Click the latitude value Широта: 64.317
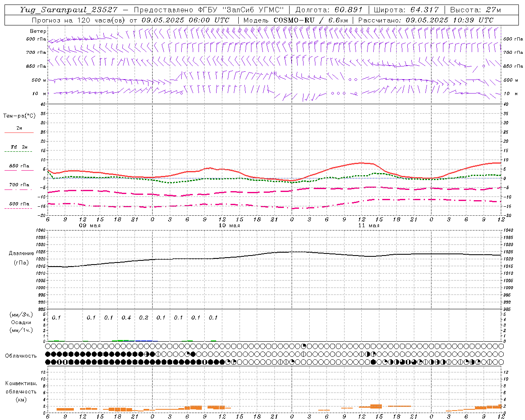 (x=406, y=10)
